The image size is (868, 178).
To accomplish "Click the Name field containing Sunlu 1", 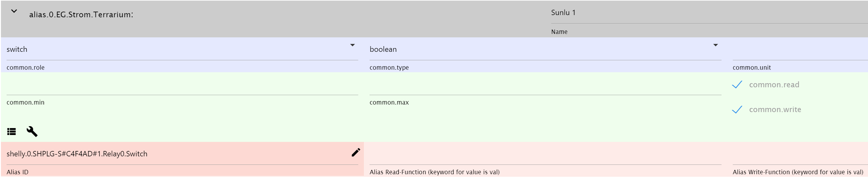I will pyautogui.click(x=708, y=13).
